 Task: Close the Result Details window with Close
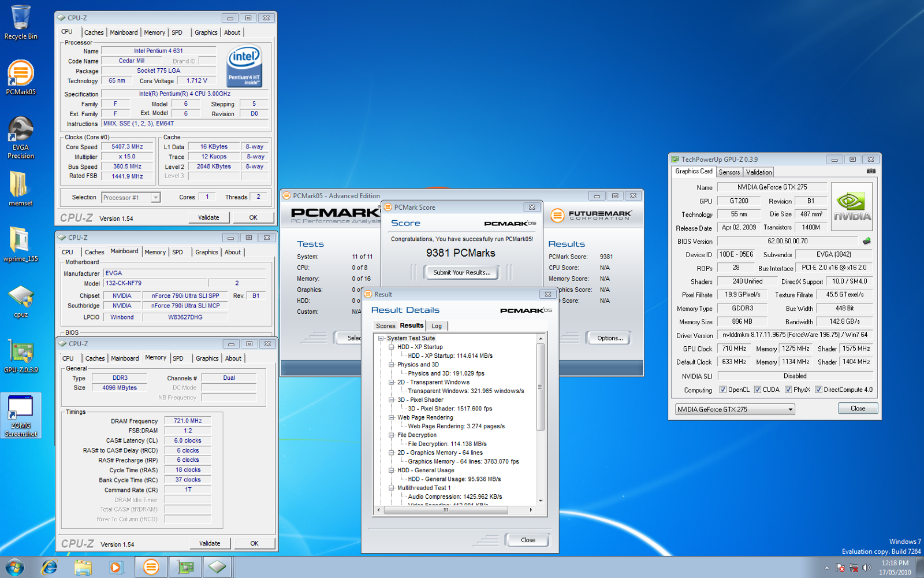(528, 540)
